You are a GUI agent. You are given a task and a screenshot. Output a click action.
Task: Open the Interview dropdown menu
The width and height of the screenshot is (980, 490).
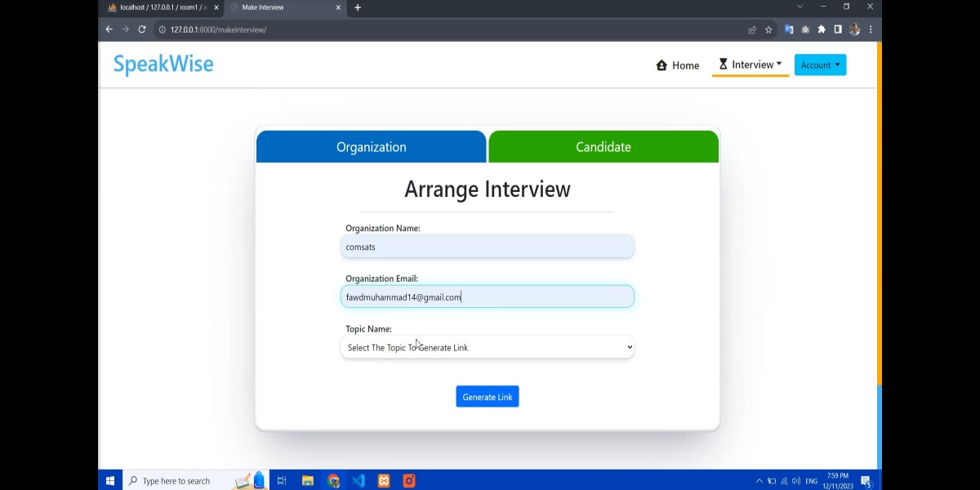[751, 65]
